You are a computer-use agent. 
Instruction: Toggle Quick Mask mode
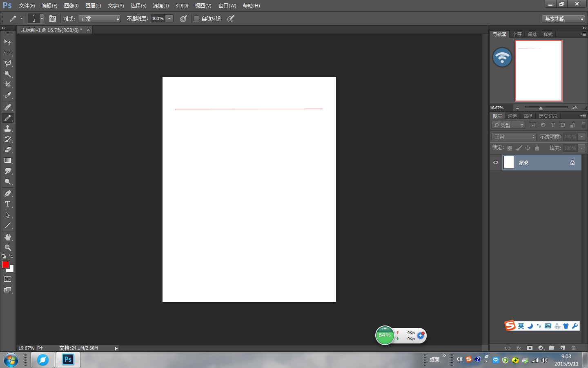[x=8, y=279]
